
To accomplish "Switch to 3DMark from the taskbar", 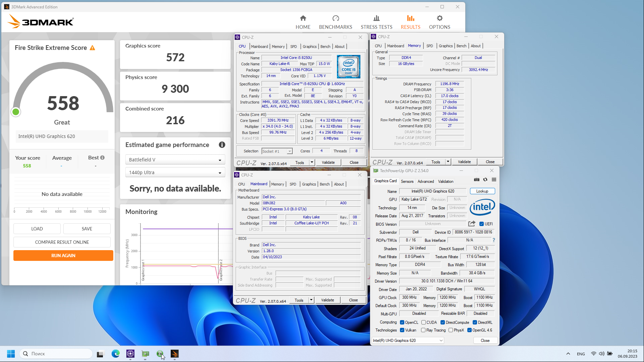I will [175, 354].
